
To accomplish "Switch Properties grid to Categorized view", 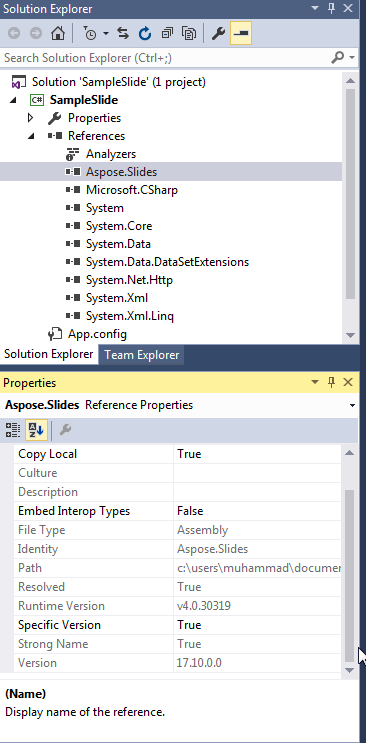I will pos(13,430).
